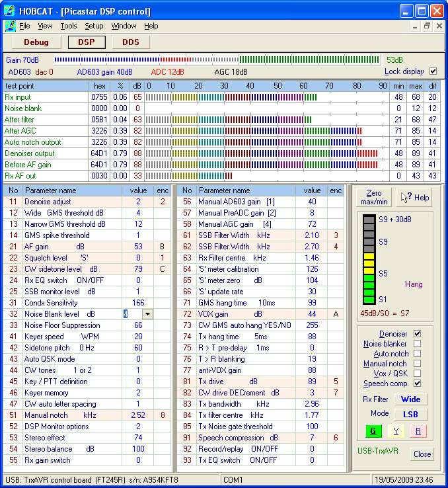Click the Wide Rx Filter button
This screenshot has height=488, width=448.
[410, 399]
